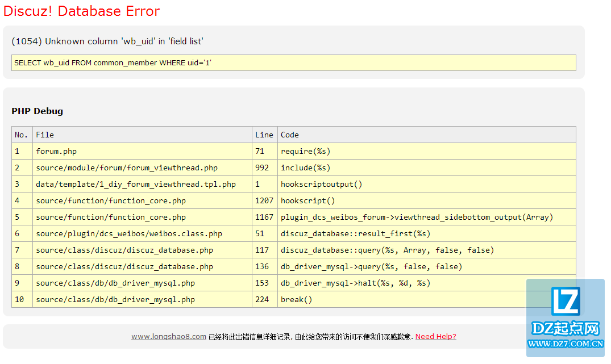Click line number 136
The height and width of the screenshot is (364, 611).
coord(265,267)
